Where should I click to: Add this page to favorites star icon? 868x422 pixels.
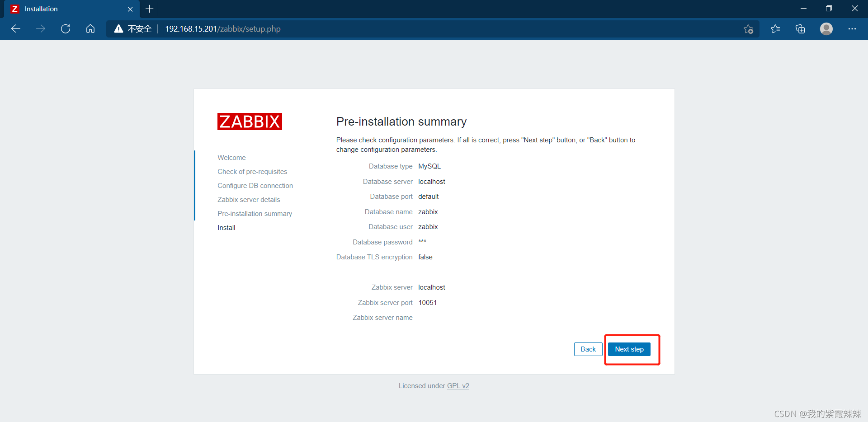[748, 29]
